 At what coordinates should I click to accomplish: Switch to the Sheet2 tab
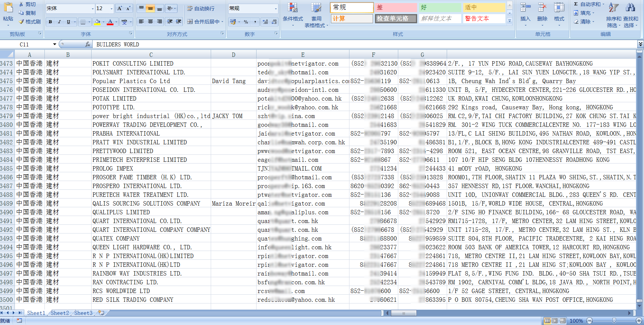click(x=60, y=313)
